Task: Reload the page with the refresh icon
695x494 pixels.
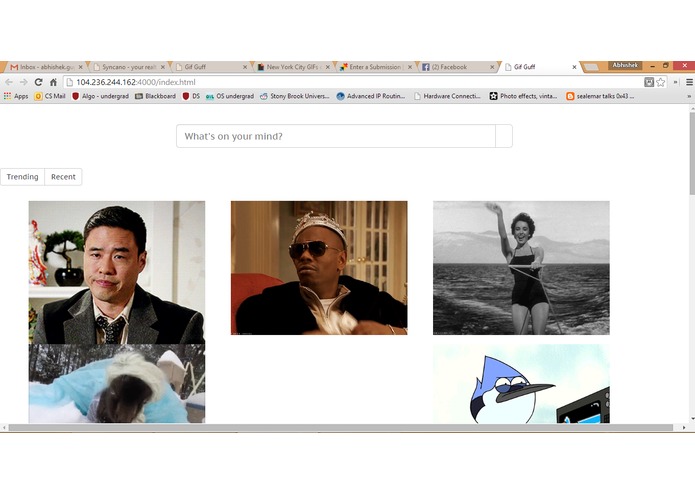Action: pos(39,82)
